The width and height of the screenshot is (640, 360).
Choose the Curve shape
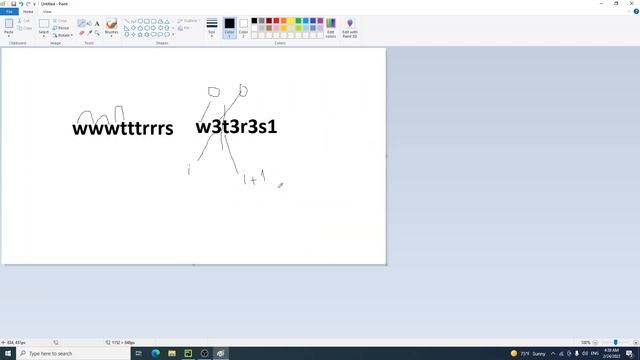(133, 21)
